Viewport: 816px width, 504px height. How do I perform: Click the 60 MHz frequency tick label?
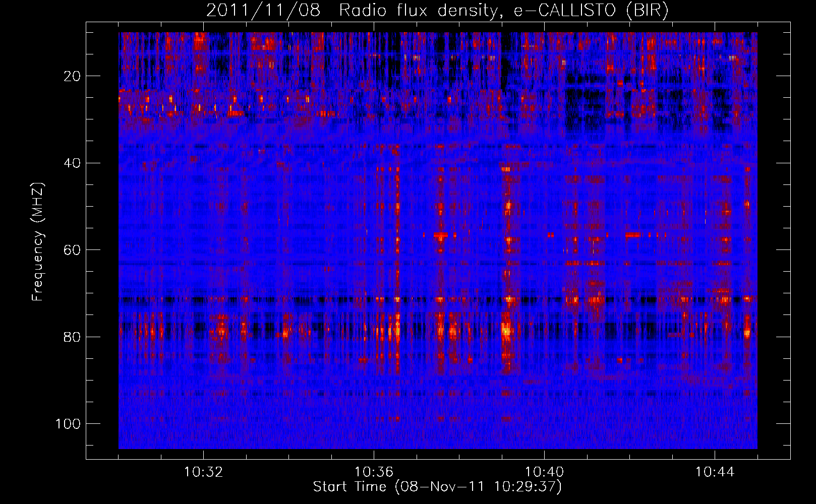(x=72, y=250)
